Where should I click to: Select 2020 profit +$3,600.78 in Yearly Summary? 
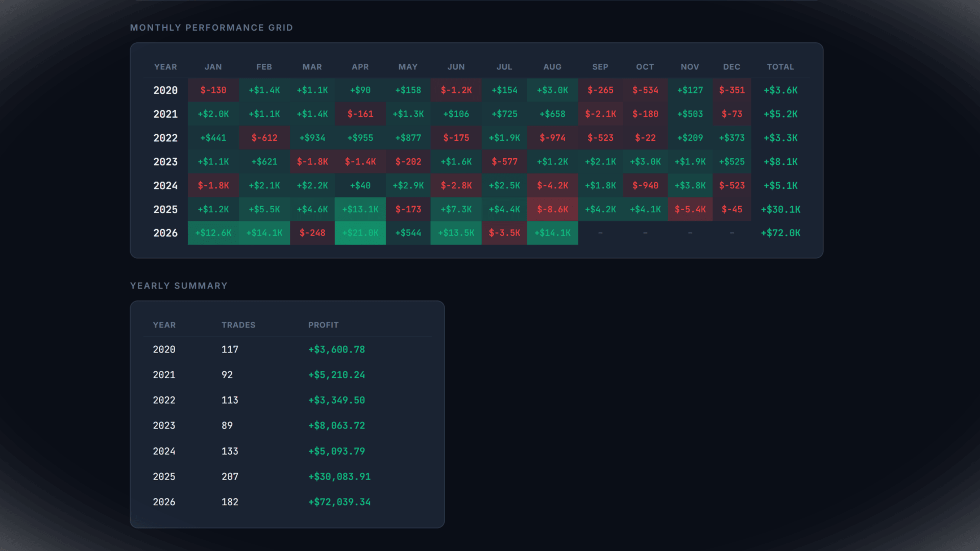tap(336, 349)
